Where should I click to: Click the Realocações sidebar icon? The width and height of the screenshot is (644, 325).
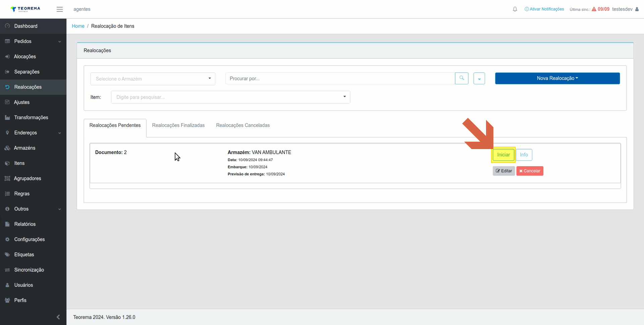pos(7,87)
